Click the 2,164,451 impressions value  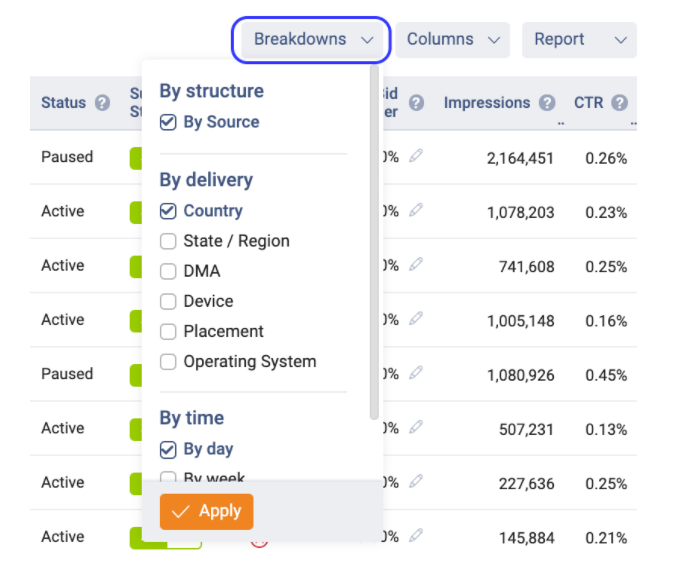tap(520, 158)
